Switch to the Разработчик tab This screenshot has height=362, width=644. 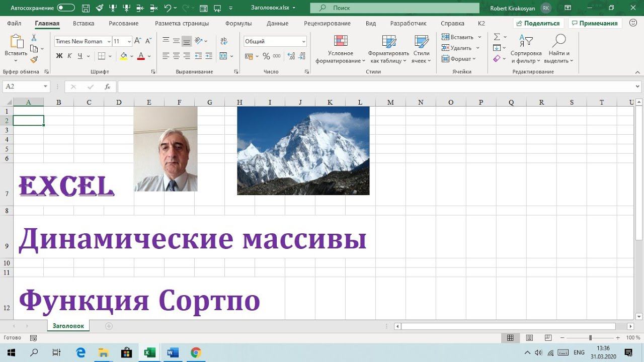pos(408,23)
